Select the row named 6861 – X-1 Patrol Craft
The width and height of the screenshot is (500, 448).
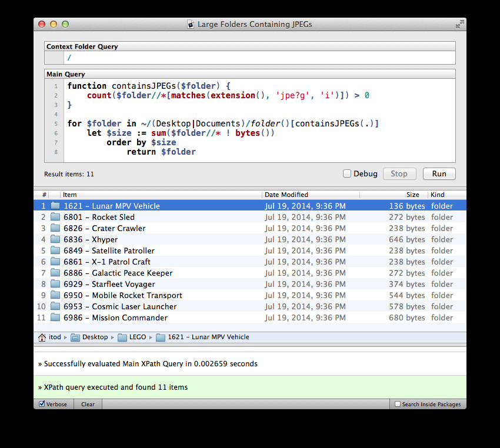pos(250,262)
